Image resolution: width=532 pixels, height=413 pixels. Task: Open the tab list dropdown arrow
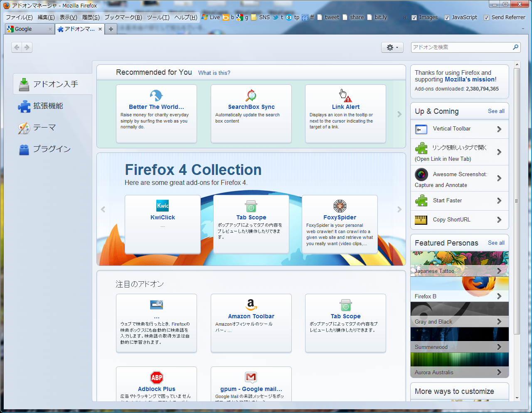click(523, 29)
